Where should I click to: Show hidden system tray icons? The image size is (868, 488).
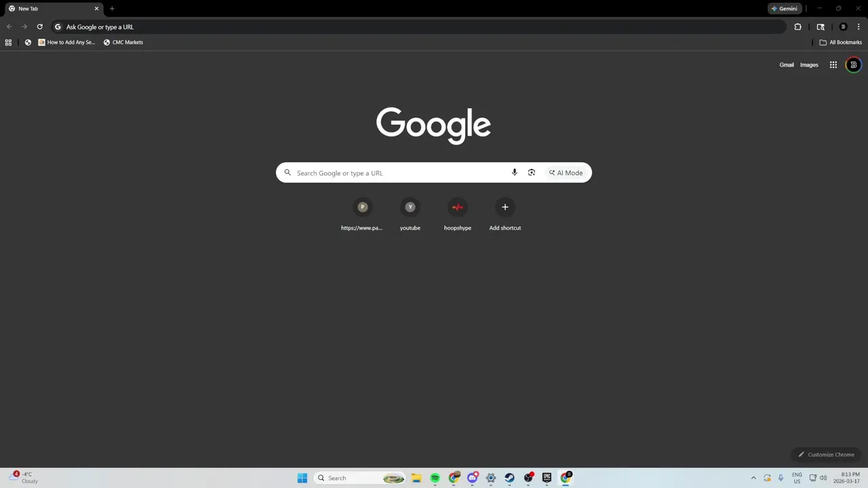coord(753,478)
